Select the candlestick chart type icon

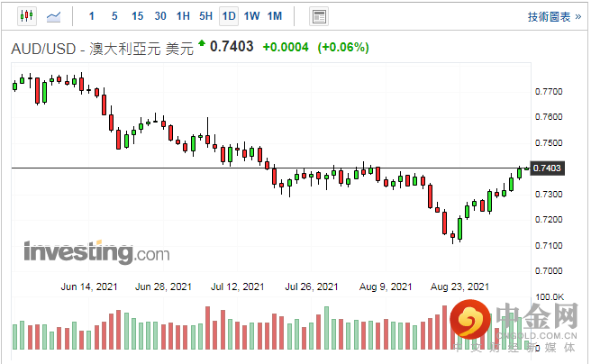point(25,16)
